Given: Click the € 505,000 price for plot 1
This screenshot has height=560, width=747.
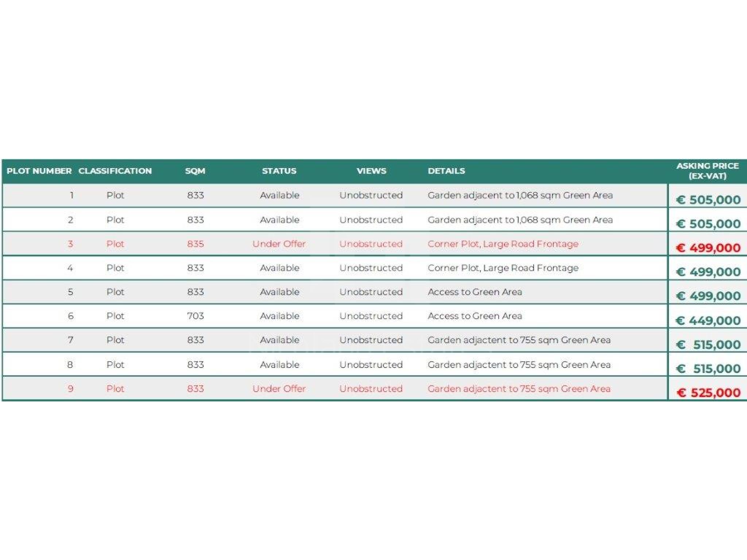Looking at the screenshot, I should click(x=708, y=200).
